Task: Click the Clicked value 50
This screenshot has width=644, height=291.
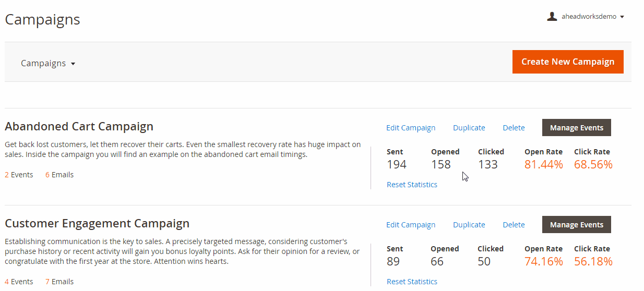Action: pos(484,262)
